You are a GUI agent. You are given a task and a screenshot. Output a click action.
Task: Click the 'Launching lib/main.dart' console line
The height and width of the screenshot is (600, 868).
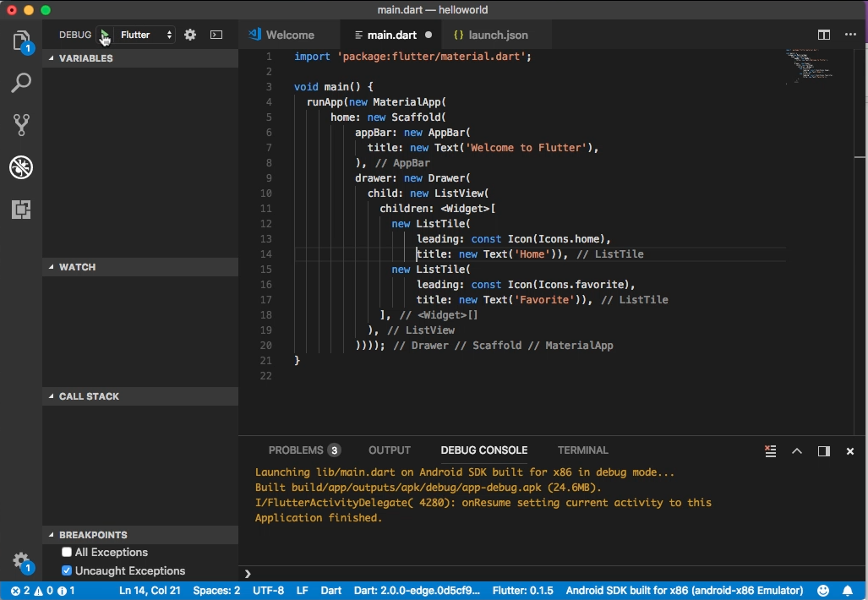pyautogui.click(x=465, y=472)
